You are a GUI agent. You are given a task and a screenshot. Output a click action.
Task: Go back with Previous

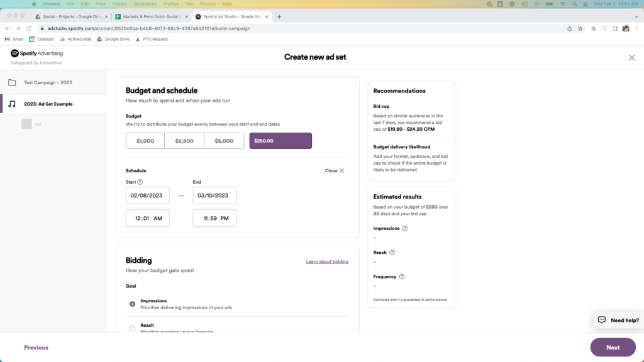coord(36,348)
